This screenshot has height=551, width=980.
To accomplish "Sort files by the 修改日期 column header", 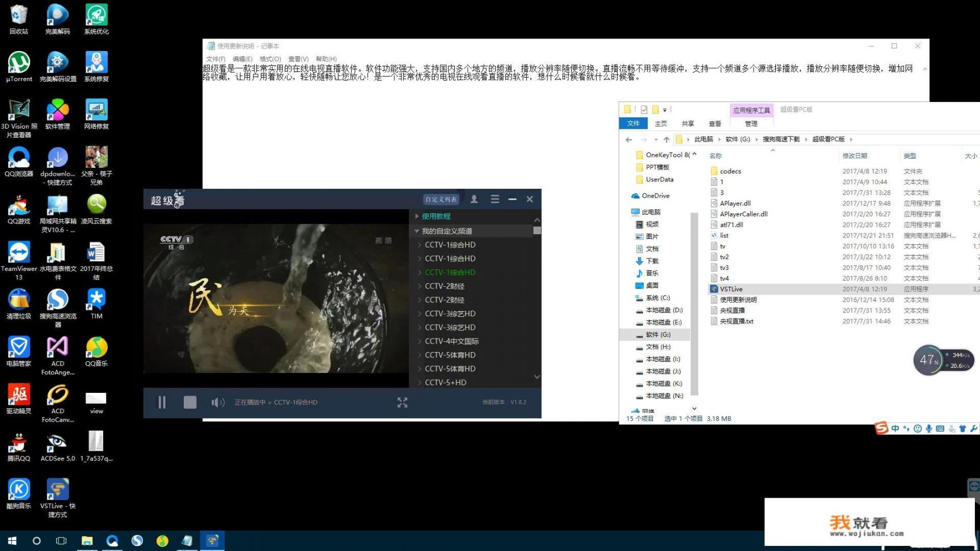I will (855, 156).
